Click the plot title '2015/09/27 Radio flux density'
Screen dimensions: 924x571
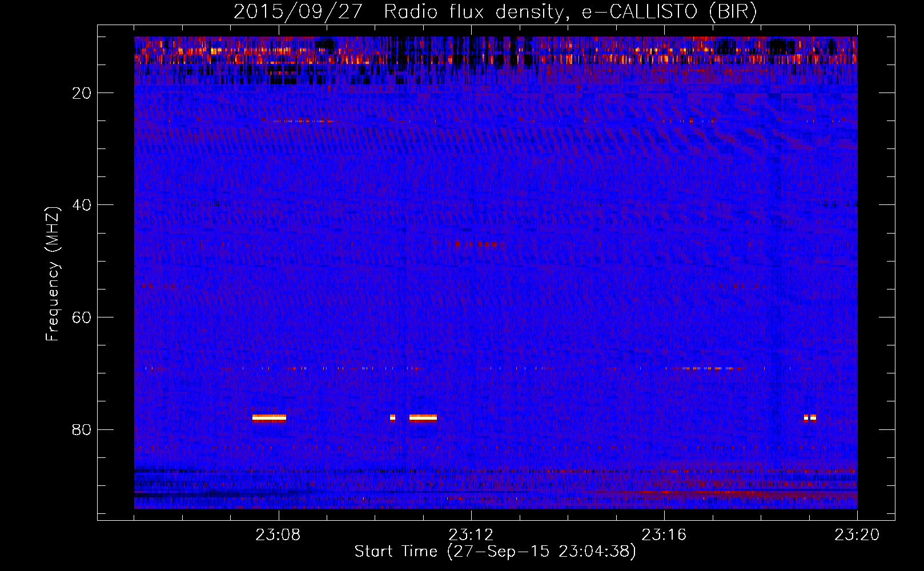[x=495, y=12]
